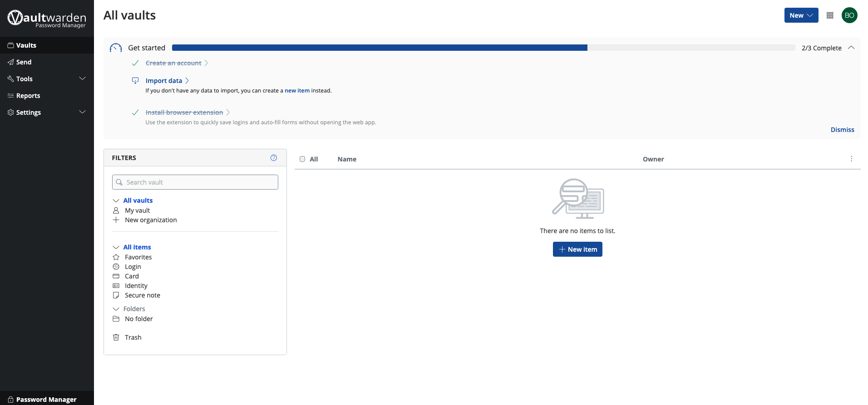Click the filters help question icon

pos(274,158)
